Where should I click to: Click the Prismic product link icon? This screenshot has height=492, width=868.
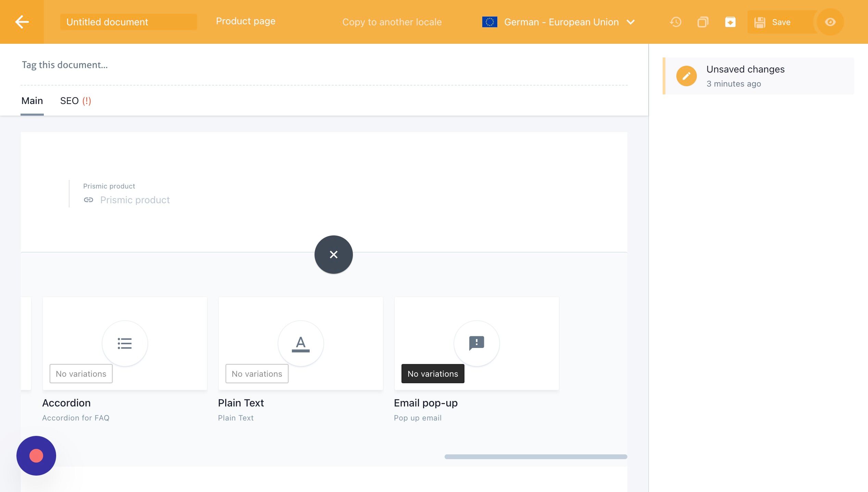88,200
